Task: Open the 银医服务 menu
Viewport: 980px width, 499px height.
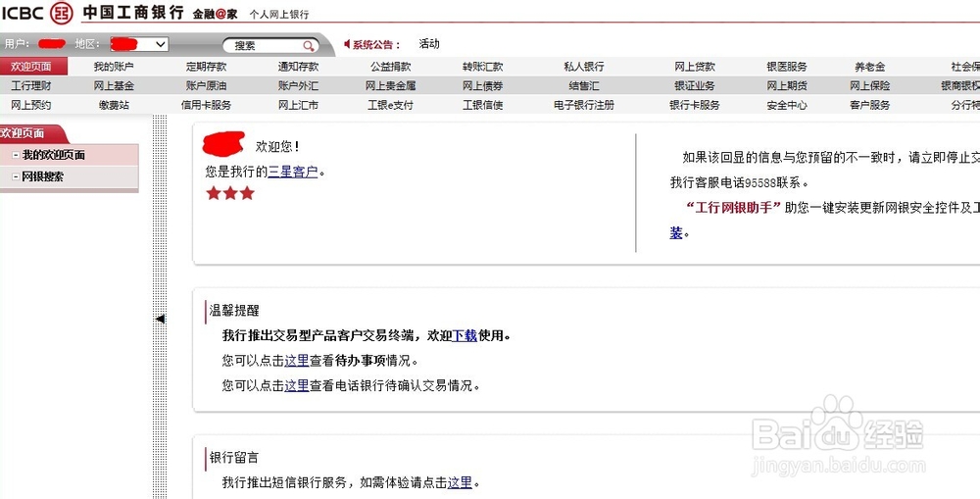Action: pos(787,67)
